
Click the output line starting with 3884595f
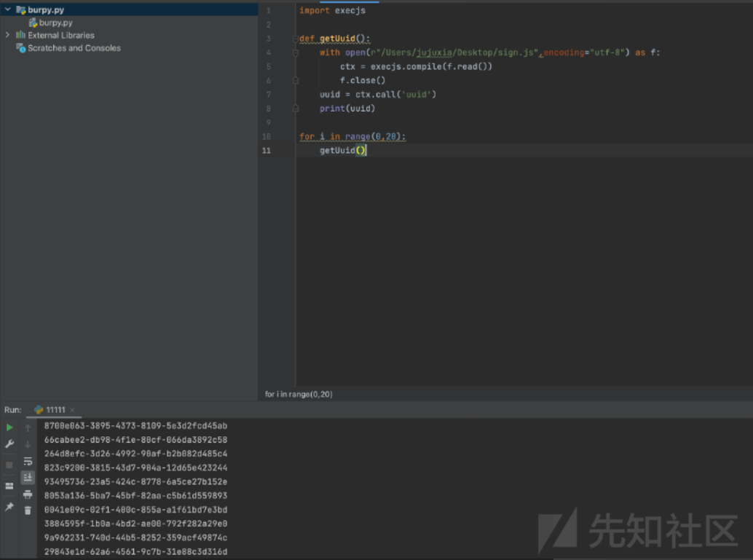click(x=136, y=524)
